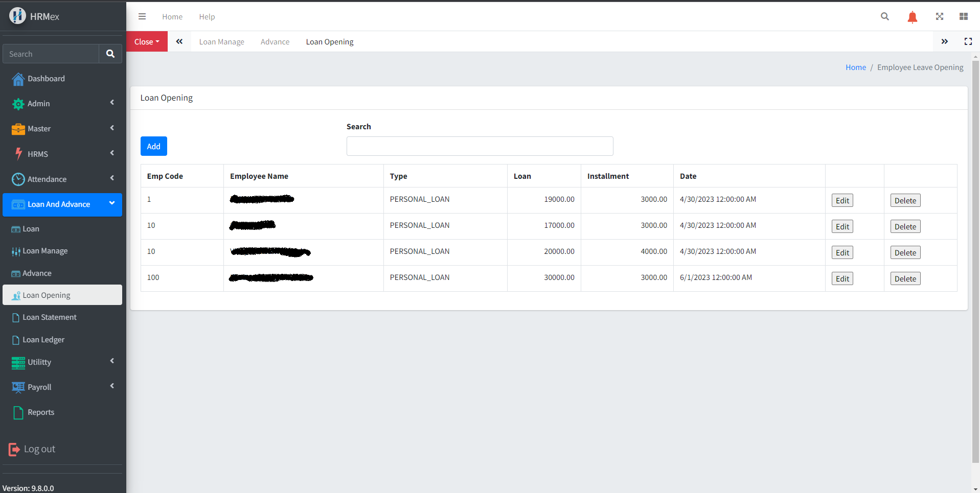Expand the Admin sidebar menu
This screenshot has height=493, width=980.
[62, 104]
